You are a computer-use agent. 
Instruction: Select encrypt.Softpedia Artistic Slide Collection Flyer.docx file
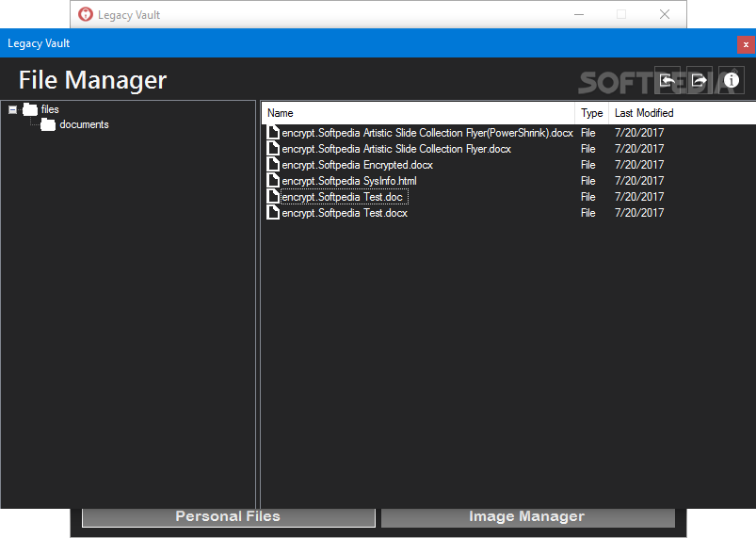pyautogui.click(x=396, y=149)
